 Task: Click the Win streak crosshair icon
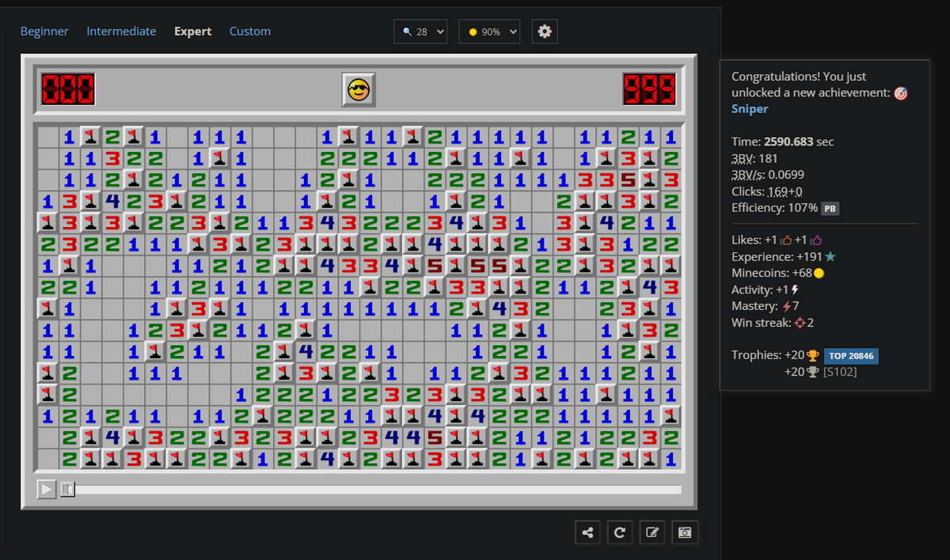pos(800,323)
